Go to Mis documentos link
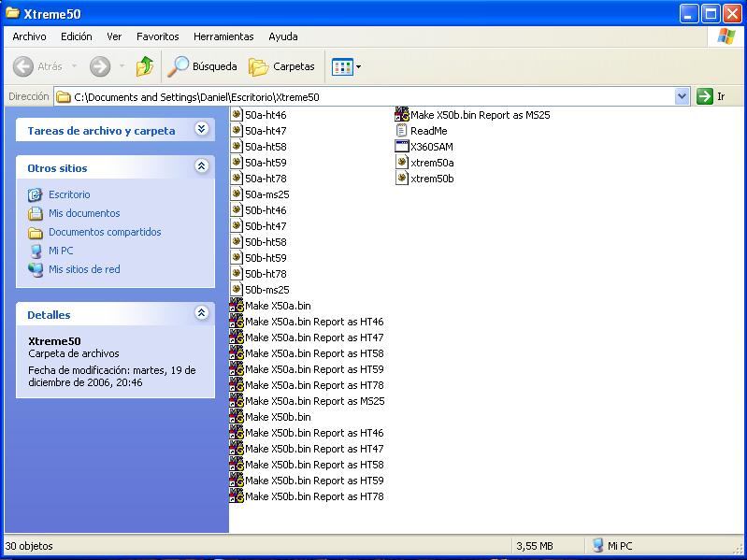 tap(84, 213)
